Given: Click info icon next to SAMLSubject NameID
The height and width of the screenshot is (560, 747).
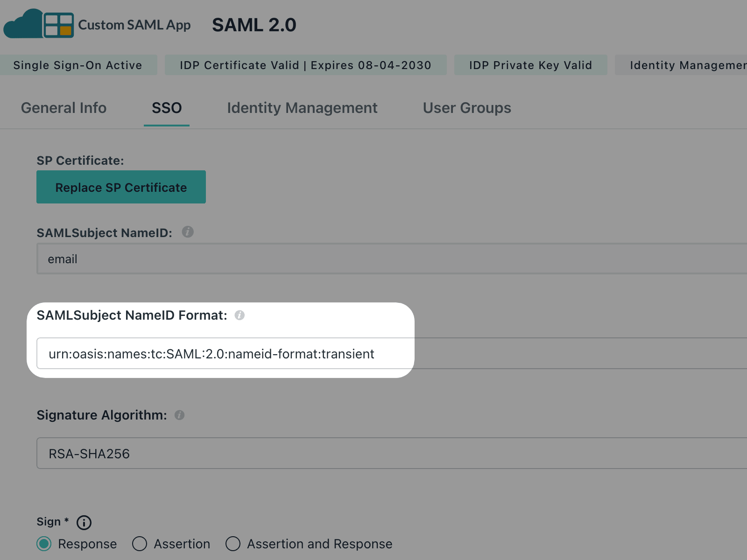Looking at the screenshot, I should pyautogui.click(x=188, y=232).
